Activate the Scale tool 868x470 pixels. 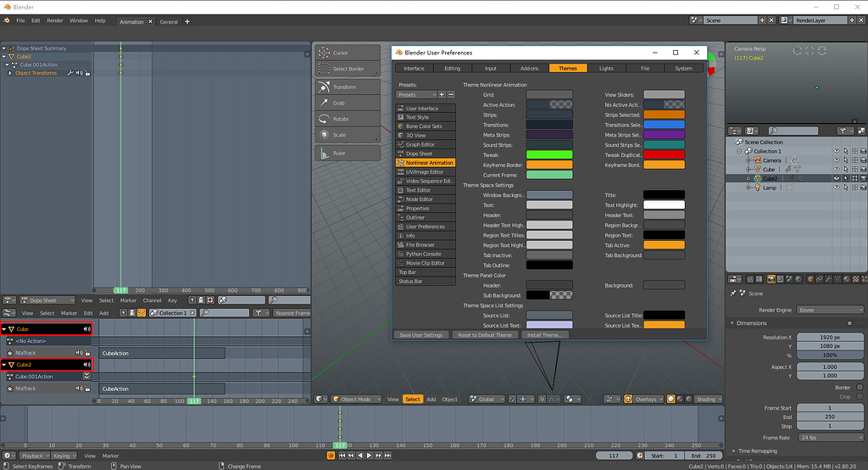click(x=348, y=135)
